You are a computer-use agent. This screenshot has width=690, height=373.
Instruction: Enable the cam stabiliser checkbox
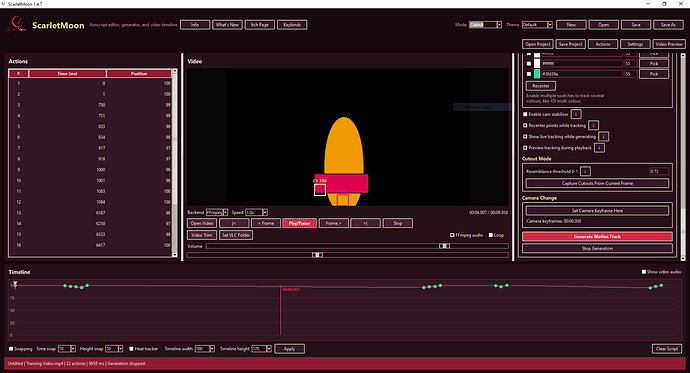click(x=525, y=114)
